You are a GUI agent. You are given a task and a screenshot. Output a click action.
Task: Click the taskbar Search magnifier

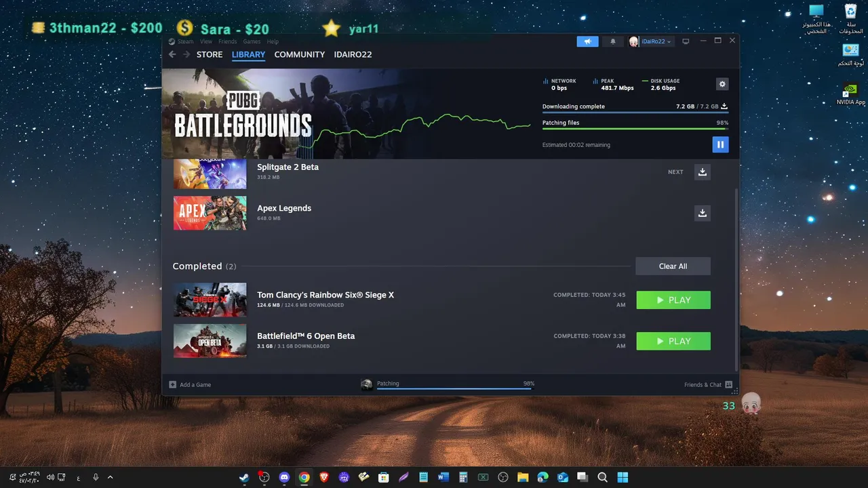pyautogui.click(x=602, y=477)
